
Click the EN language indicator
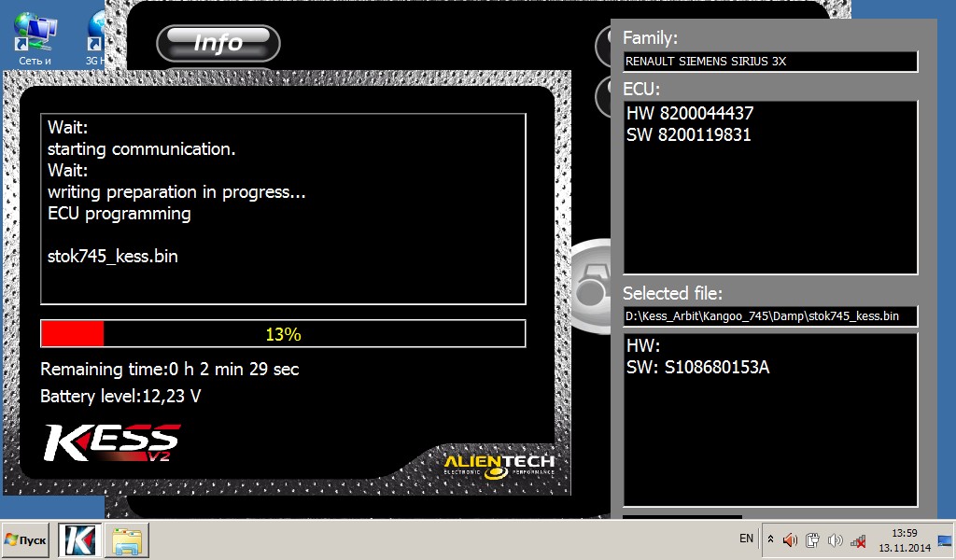(746, 538)
